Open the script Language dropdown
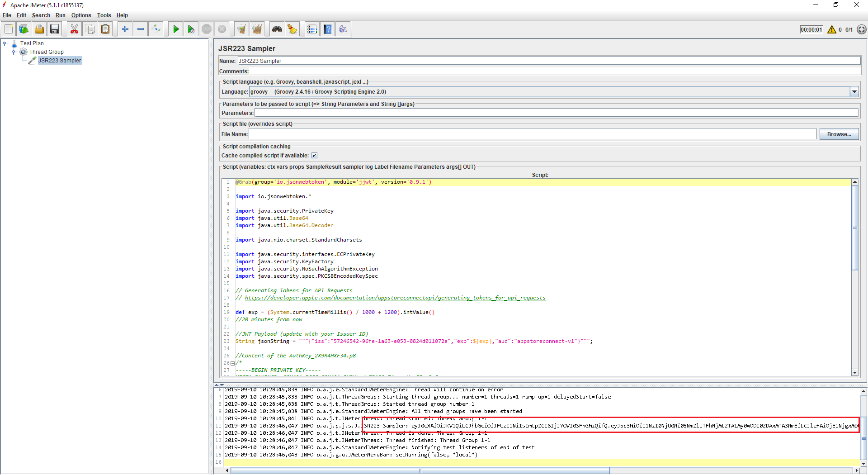Viewport: 868px width, 475px height. point(854,92)
